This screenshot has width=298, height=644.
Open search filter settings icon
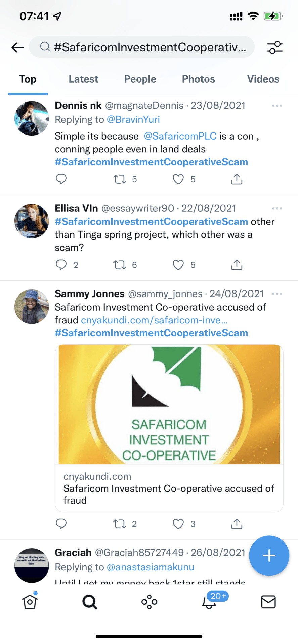tap(275, 47)
